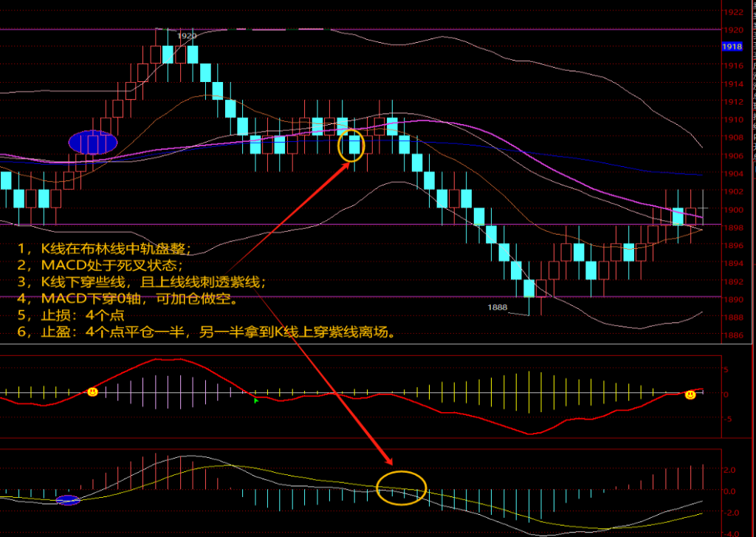756x537 pixels.
Task: Click the green triangle marker on the indicator
Action: (x=256, y=400)
